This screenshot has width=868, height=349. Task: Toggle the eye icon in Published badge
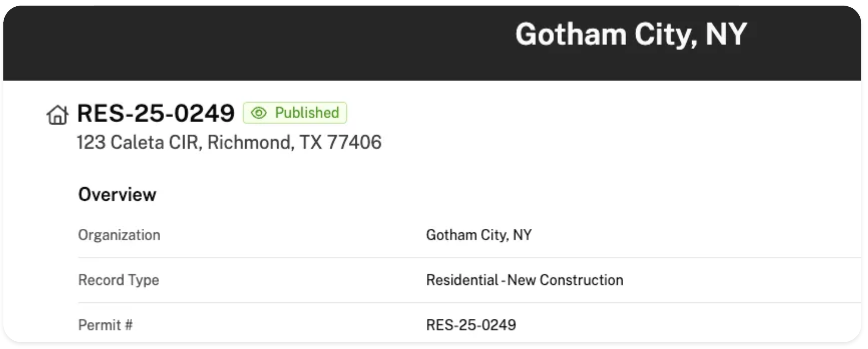pos(259,113)
